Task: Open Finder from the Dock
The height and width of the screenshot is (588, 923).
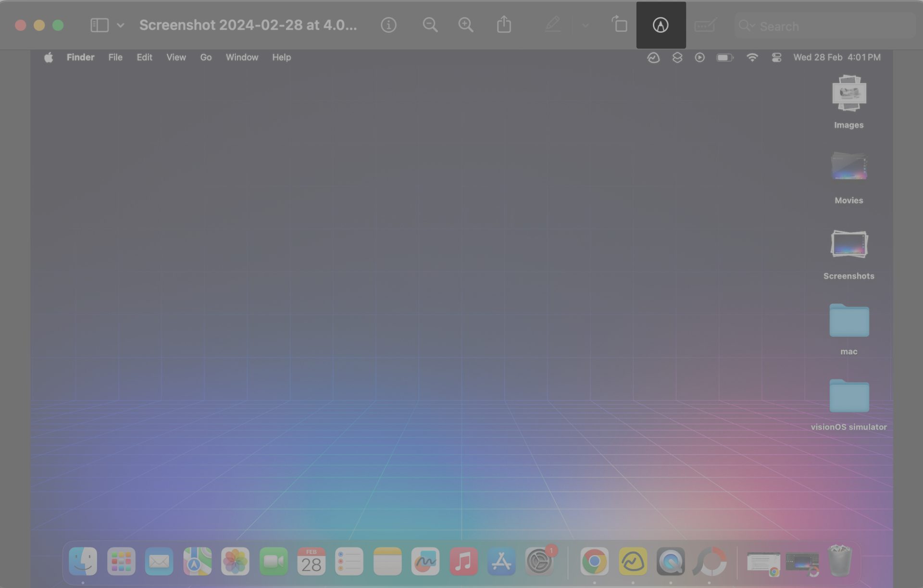Action: coord(82,561)
